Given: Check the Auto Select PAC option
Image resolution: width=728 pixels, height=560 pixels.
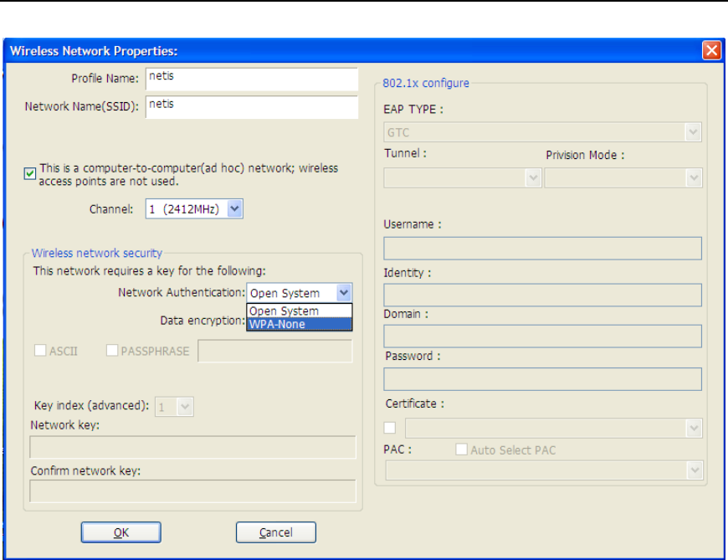Looking at the screenshot, I should click(461, 450).
